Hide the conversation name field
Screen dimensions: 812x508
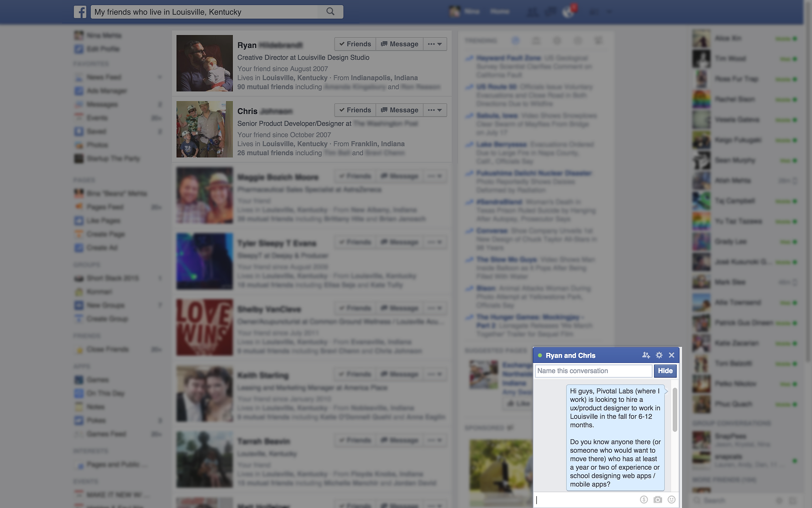[x=665, y=371]
